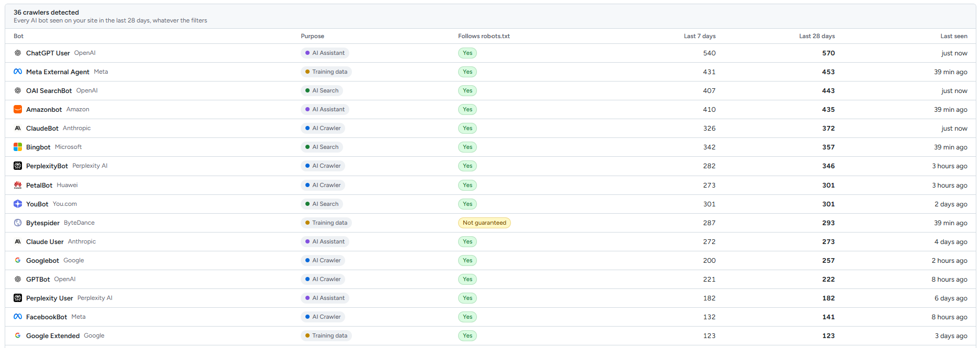Click the 346 value for PerplexityBot
Image resolution: width=980 pixels, height=348 pixels.
point(828,166)
